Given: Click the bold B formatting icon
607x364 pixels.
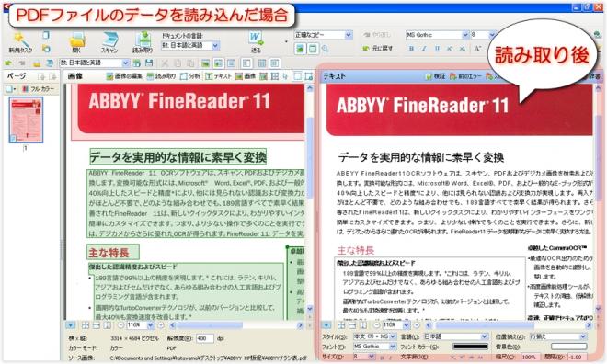Looking at the screenshot, I should pyautogui.click(x=411, y=49).
